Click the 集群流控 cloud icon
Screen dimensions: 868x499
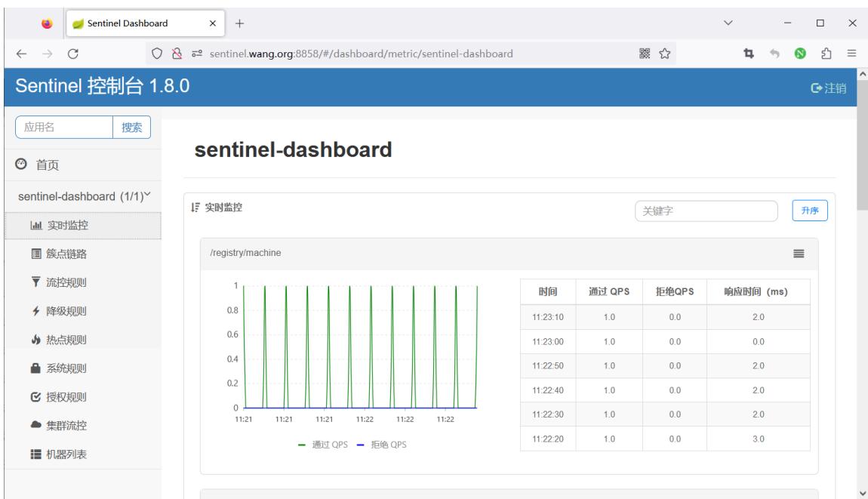click(36, 425)
